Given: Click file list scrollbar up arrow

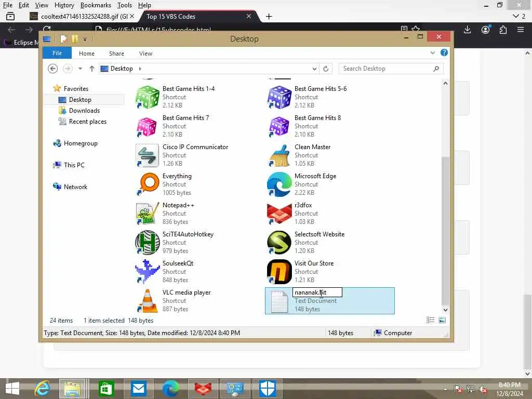Looking at the screenshot, I should [445, 83].
